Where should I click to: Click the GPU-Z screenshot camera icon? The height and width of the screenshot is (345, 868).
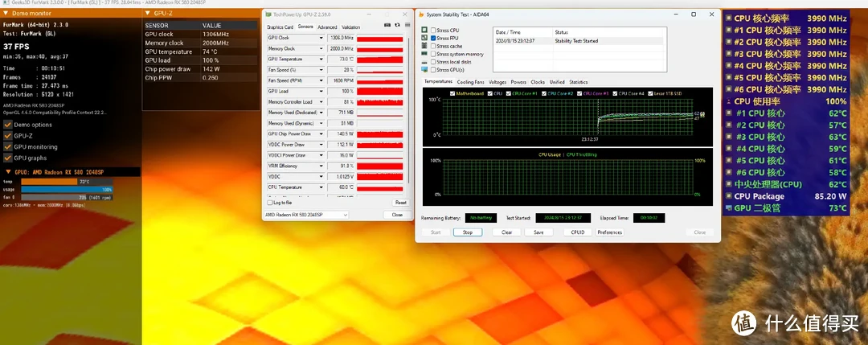pos(387,25)
